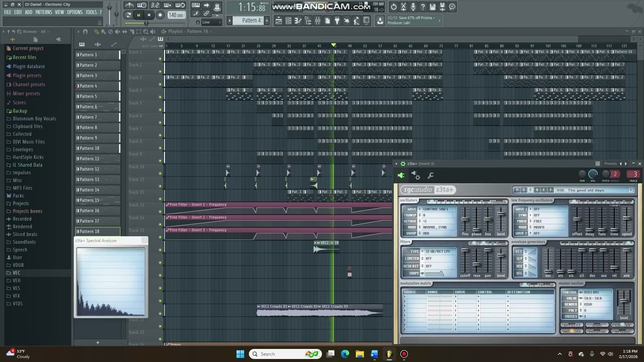Click the question mark help icon
This screenshot has height=362, width=644.
(423, 7)
